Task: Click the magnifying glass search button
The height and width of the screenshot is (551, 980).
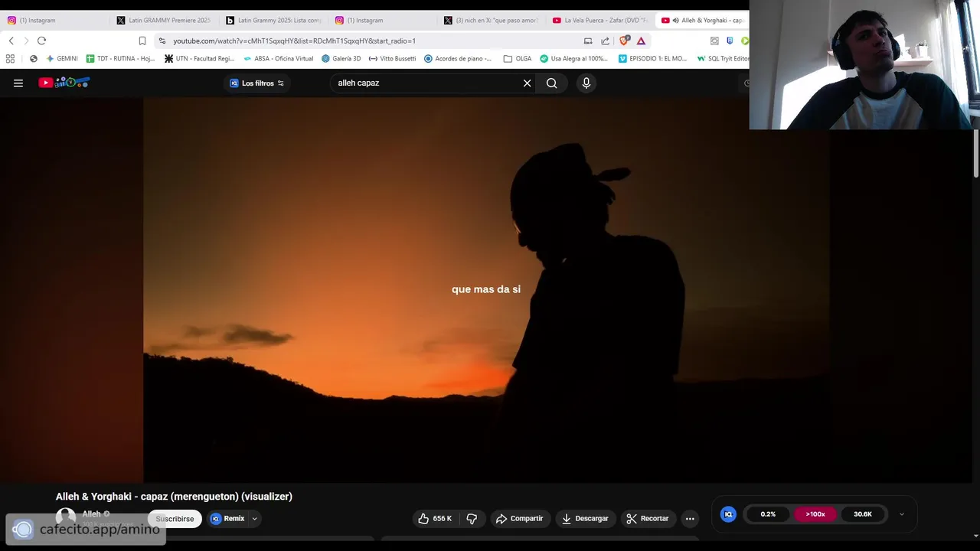Action: coord(551,83)
